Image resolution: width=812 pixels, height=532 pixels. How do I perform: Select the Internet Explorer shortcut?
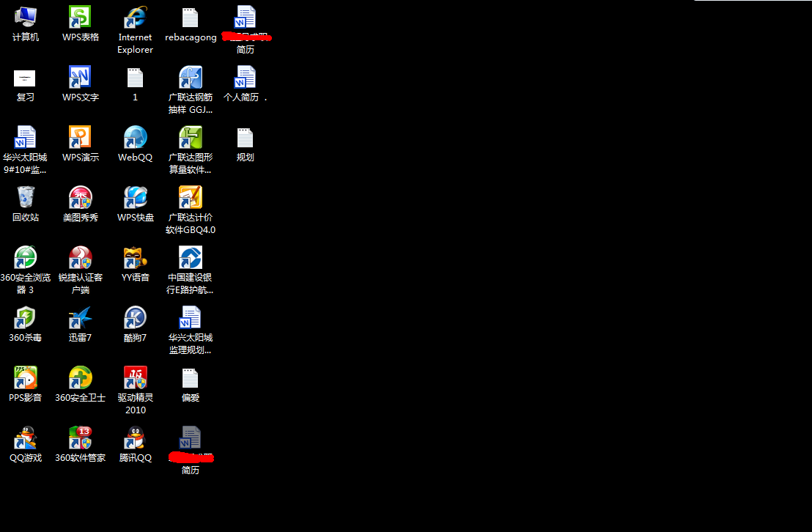135,17
